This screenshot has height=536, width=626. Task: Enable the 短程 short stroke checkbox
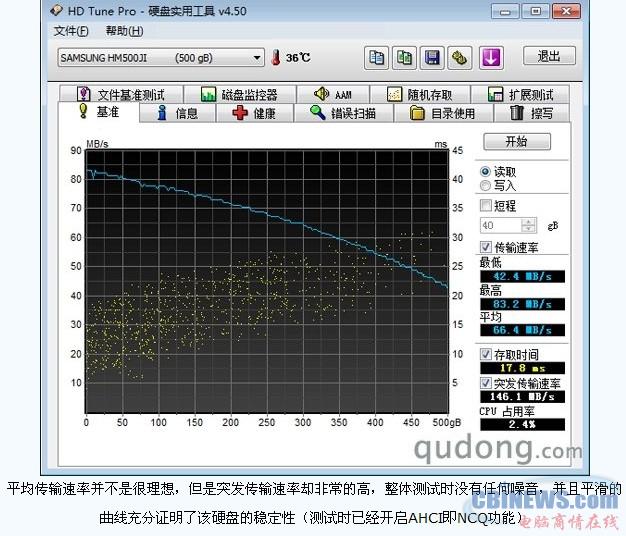coord(485,206)
